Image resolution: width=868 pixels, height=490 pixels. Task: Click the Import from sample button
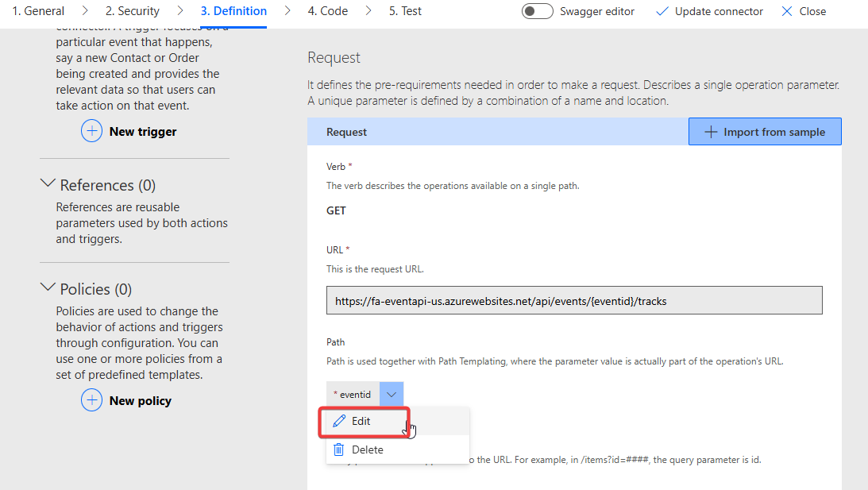pyautogui.click(x=764, y=131)
